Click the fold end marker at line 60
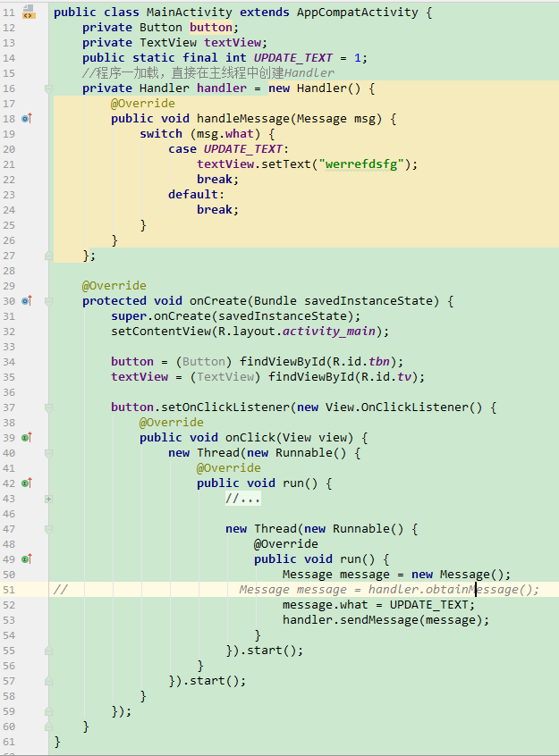 pos(48,727)
